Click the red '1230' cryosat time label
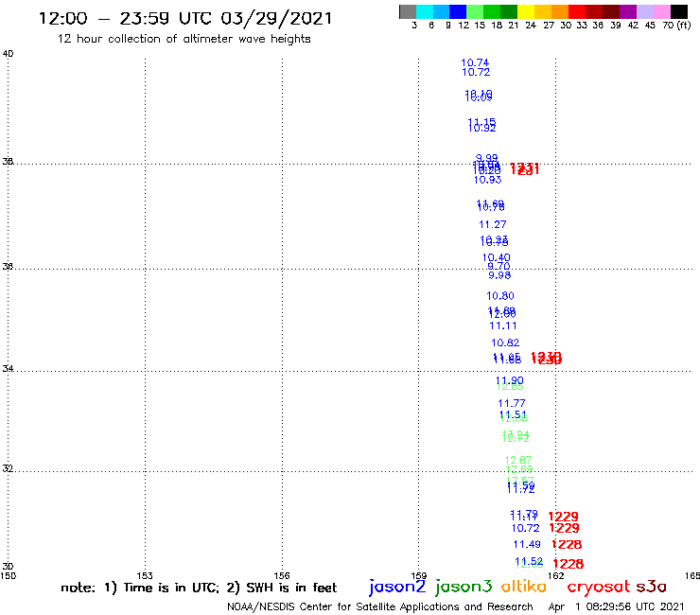 (546, 358)
